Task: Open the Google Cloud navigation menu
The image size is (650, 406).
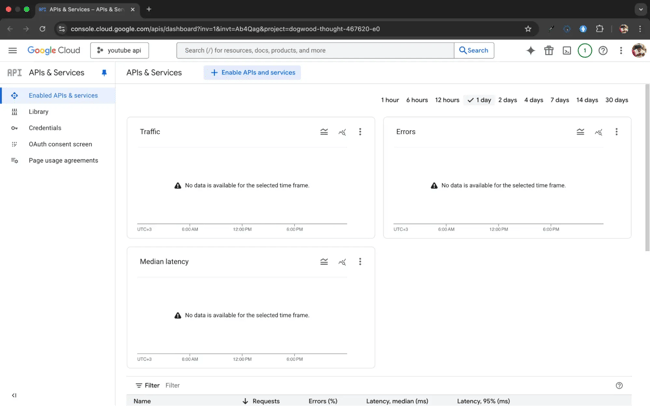Action: coord(12,50)
